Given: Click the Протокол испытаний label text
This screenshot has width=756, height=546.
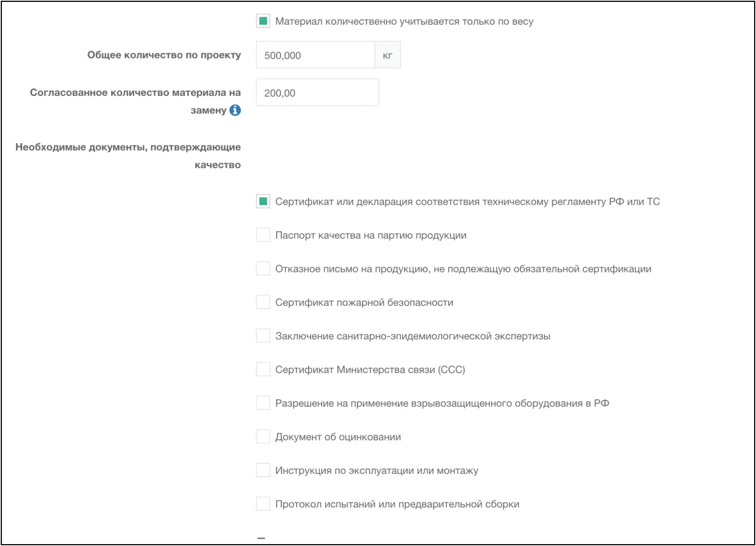Looking at the screenshot, I should coord(397,504).
